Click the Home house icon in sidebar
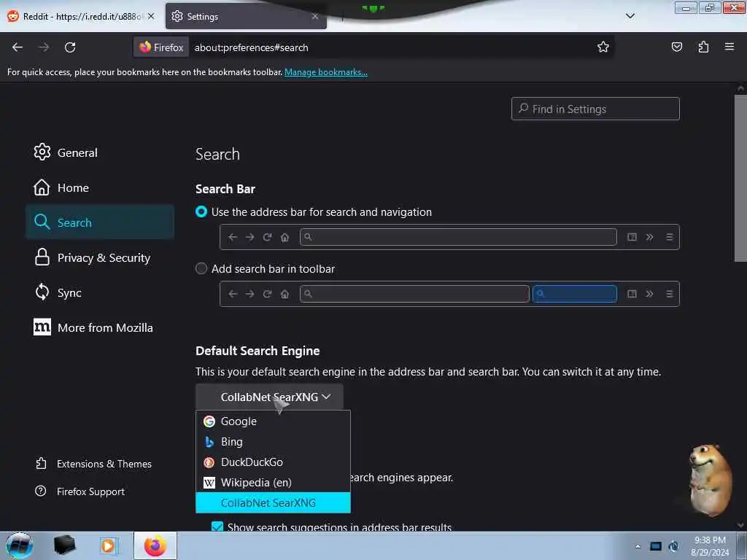The image size is (747, 560). point(42,187)
